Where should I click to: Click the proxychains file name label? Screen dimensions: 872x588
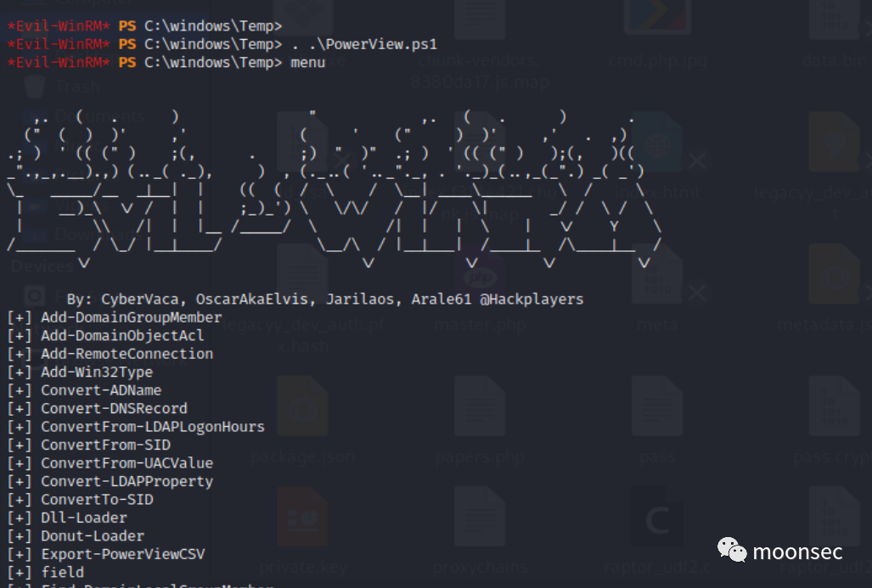click(x=480, y=567)
